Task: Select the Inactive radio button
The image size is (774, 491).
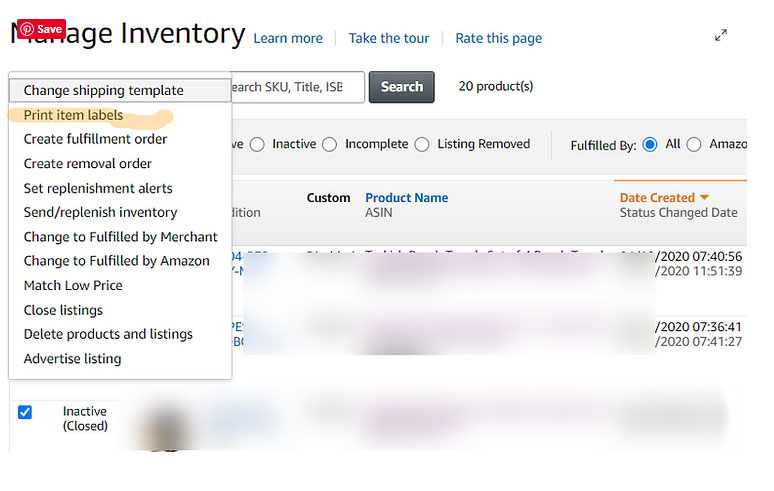Action: click(x=258, y=144)
